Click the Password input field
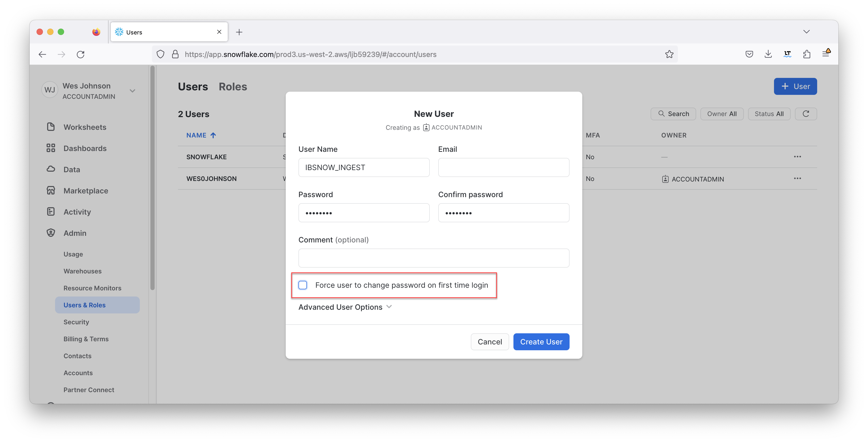 (x=364, y=213)
